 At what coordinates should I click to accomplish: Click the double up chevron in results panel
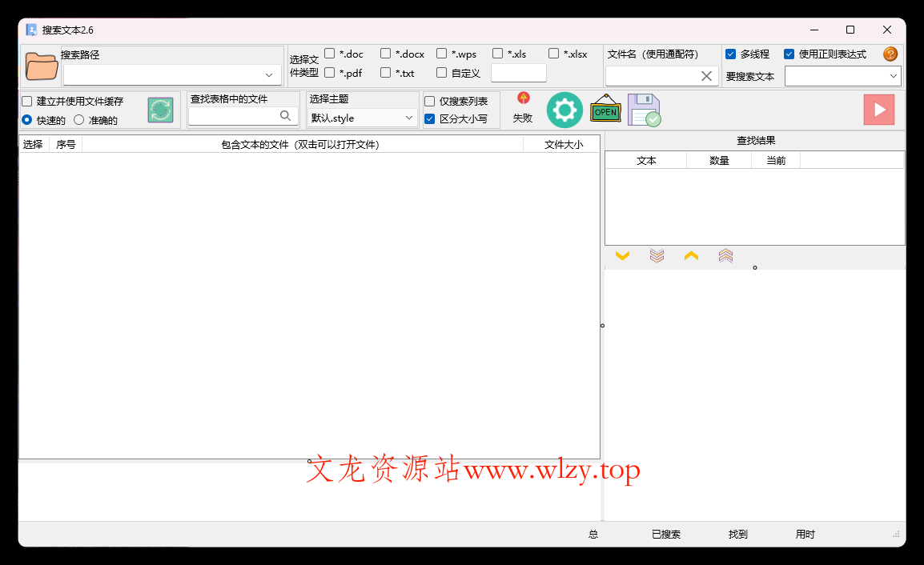pos(725,255)
